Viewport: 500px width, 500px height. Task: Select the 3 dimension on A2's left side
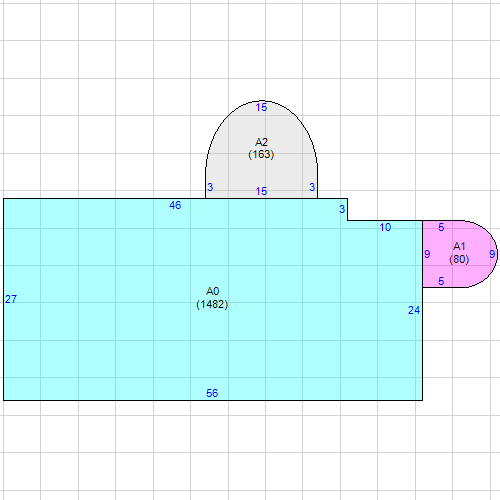click(210, 187)
